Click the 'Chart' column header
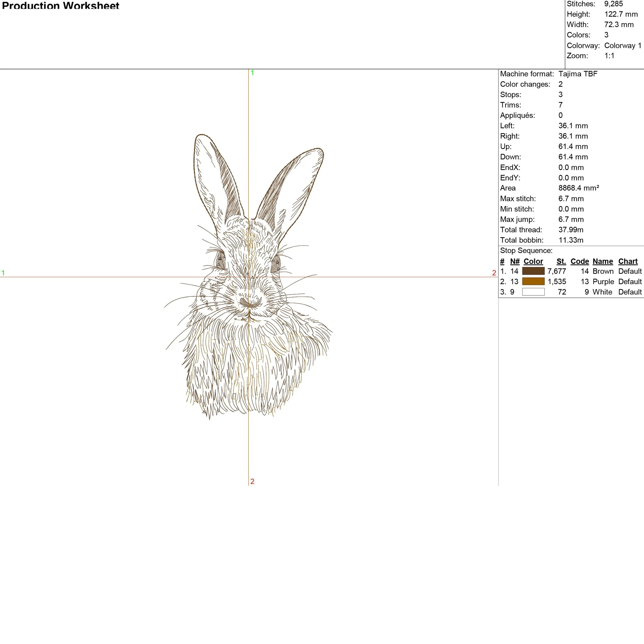Image resolution: width=644 pixels, height=644 pixels. coord(628,261)
